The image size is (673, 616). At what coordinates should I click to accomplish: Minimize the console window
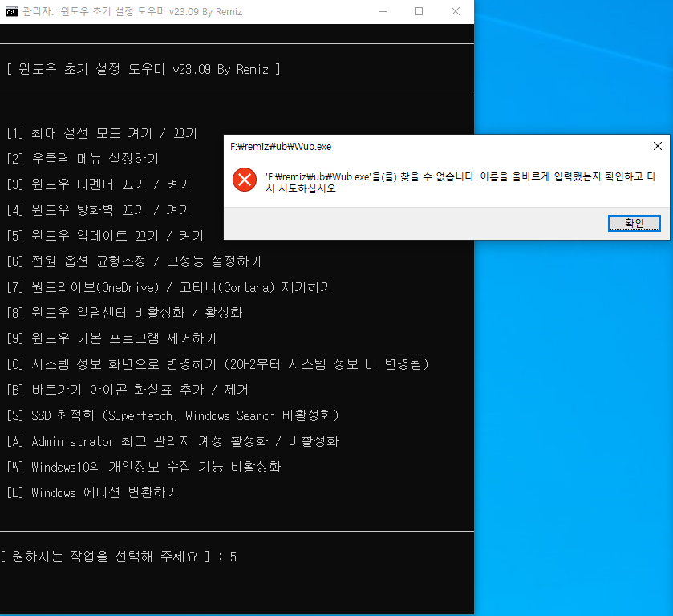tap(383, 11)
